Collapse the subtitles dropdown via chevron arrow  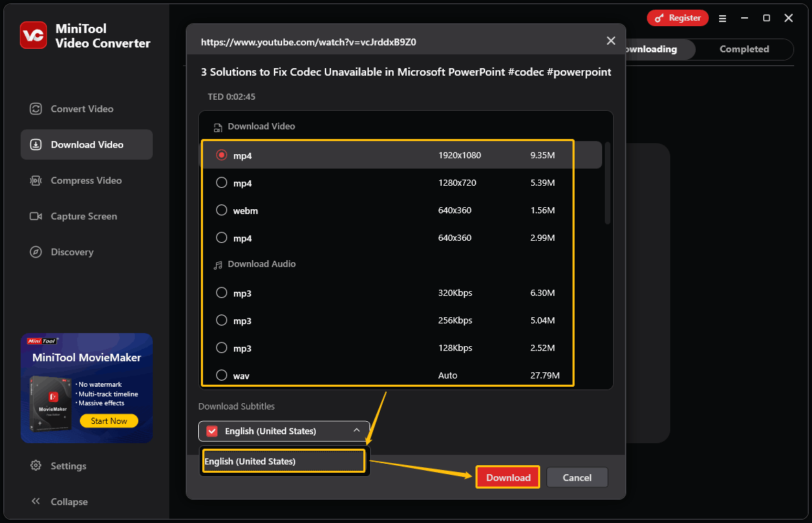[x=357, y=430]
